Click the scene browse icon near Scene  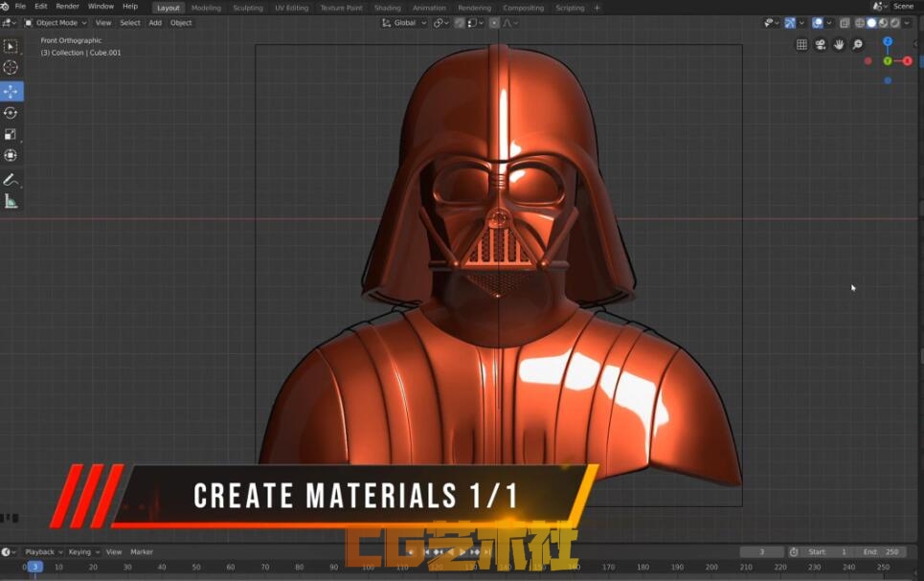click(x=879, y=7)
